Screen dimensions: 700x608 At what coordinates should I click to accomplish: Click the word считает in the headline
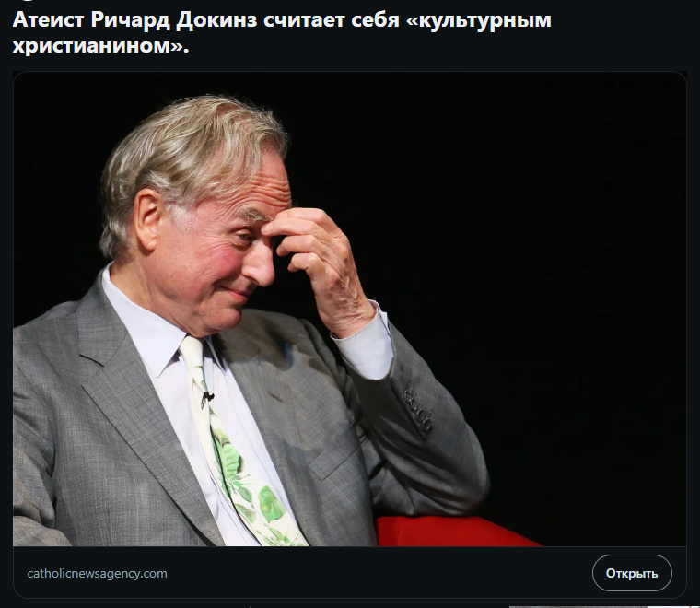pyautogui.click(x=304, y=20)
